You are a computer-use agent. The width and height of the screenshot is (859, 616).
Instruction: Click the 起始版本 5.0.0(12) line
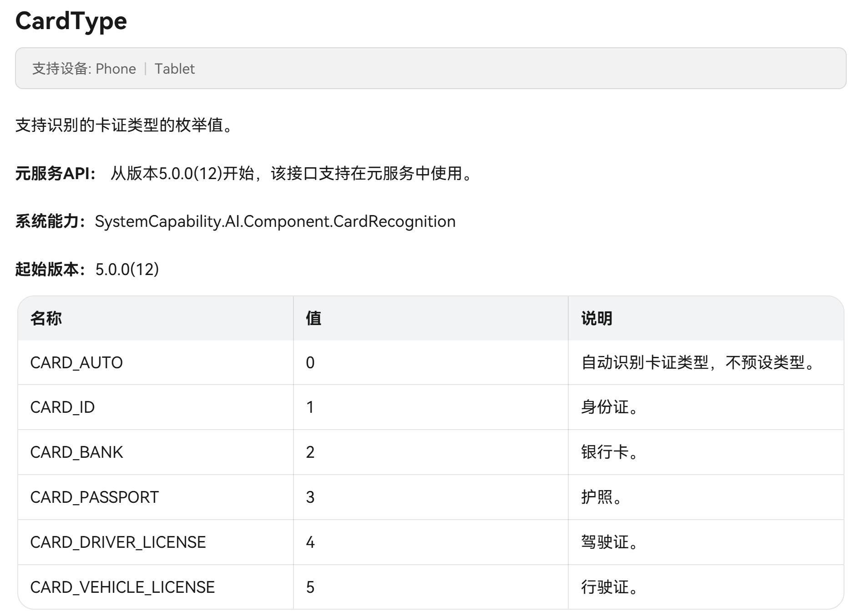pyautogui.click(x=87, y=269)
